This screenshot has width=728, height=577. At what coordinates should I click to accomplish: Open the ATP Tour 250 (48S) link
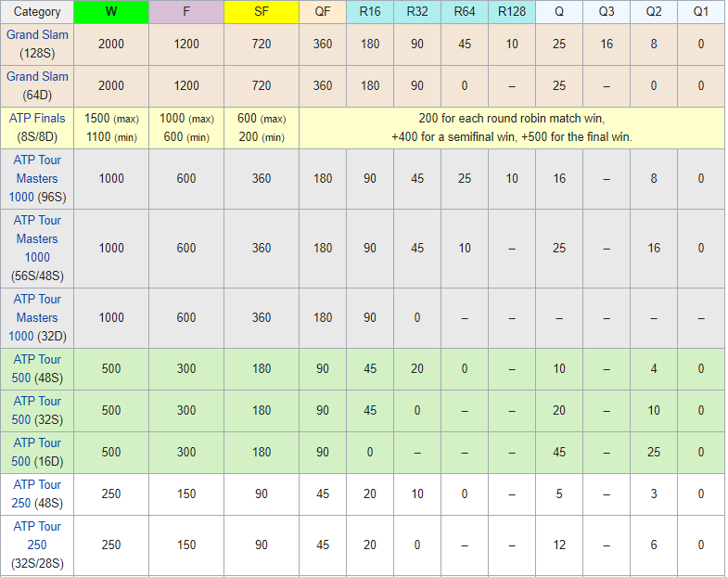click(37, 494)
